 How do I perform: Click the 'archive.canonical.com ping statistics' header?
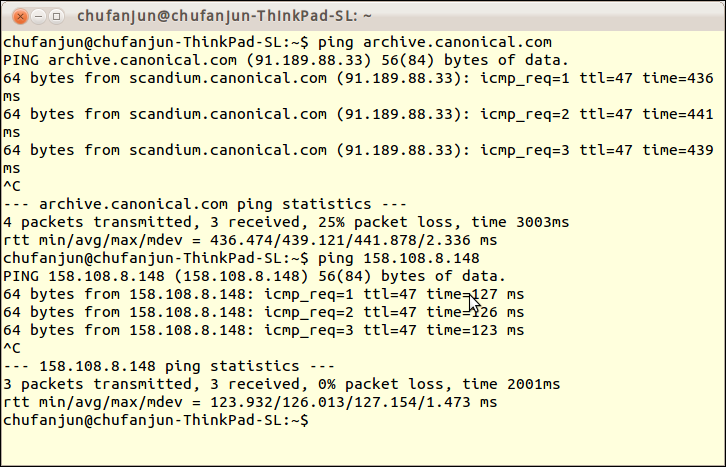coord(205,204)
